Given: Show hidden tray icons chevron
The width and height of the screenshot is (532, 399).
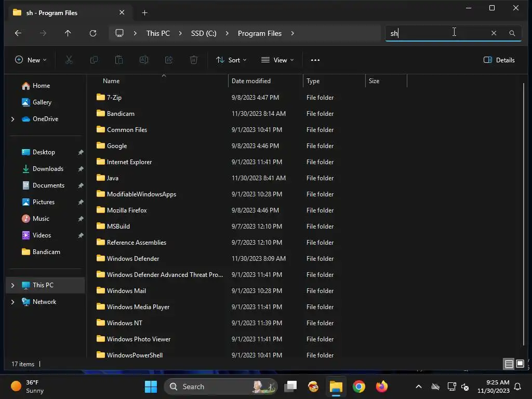Looking at the screenshot, I should point(419,387).
